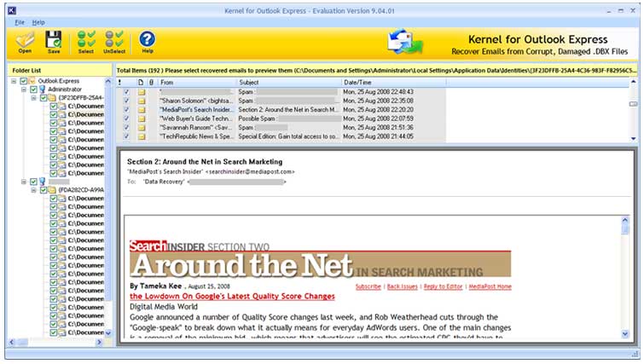This screenshot has width=644, height=364.
Task: Open Help via question mark icon
Action: click(147, 42)
